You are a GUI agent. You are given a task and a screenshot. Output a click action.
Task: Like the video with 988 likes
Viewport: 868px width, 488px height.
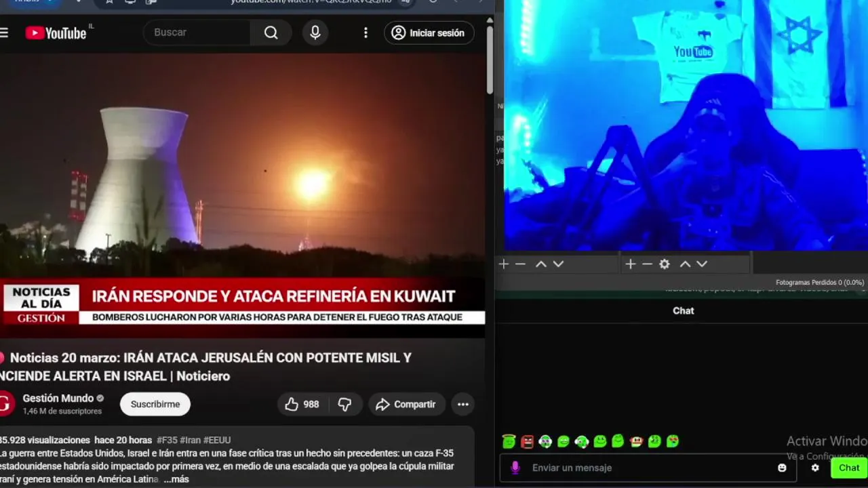tap(302, 404)
